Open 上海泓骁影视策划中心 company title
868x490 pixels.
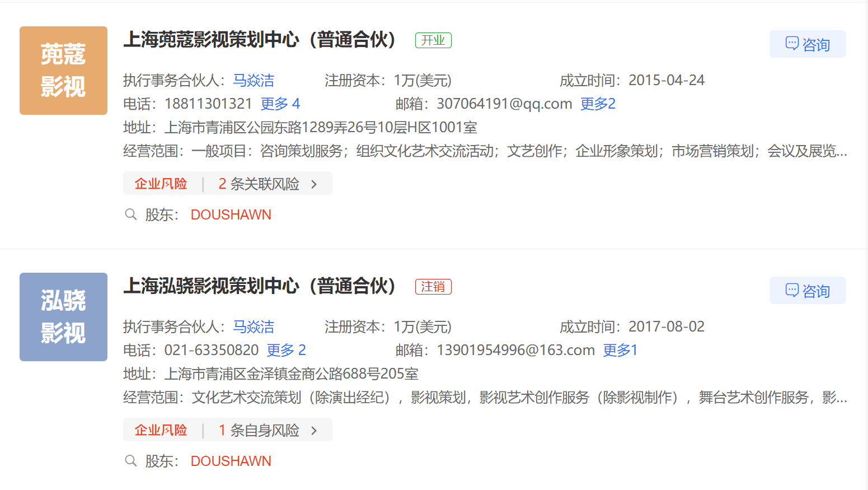tap(260, 287)
